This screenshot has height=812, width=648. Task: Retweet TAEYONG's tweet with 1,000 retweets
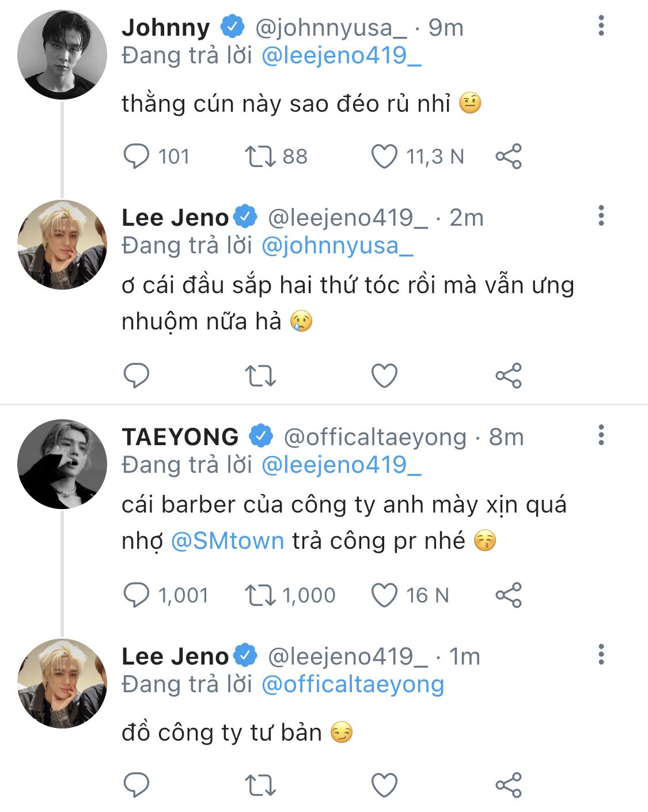point(260,595)
